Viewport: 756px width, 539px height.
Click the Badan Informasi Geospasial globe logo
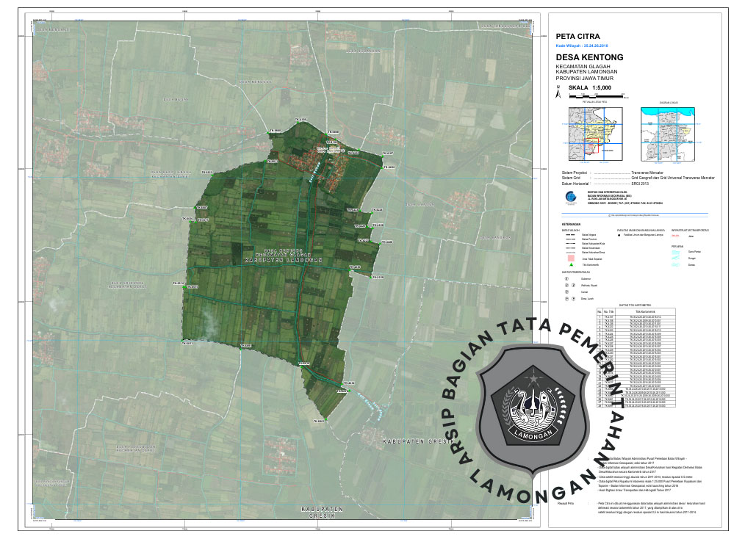tap(564, 195)
